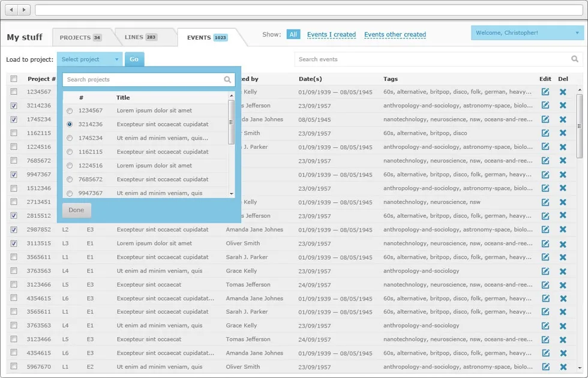Click the magnifier icon in Search projects

coord(227,79)
